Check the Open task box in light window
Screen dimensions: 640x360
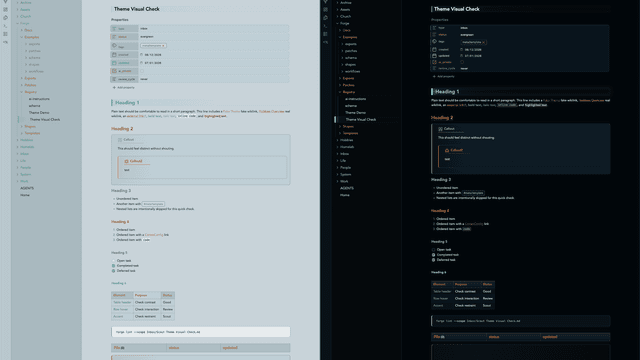tap(113, 260)
